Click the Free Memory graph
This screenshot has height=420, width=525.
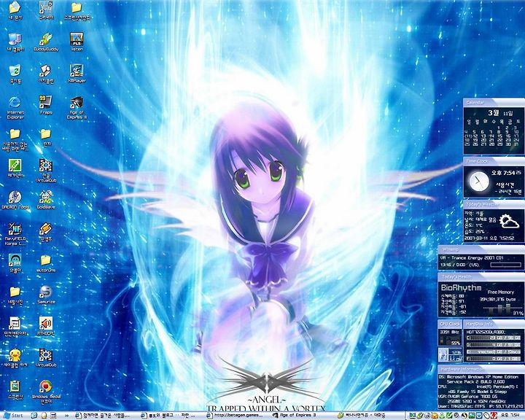click(x=502, y=309)
